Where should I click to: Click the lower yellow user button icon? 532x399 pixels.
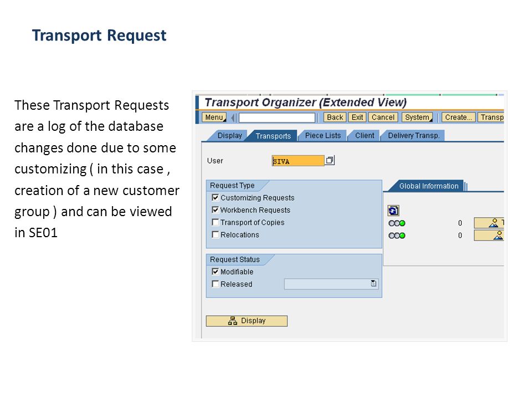point(489,235)
